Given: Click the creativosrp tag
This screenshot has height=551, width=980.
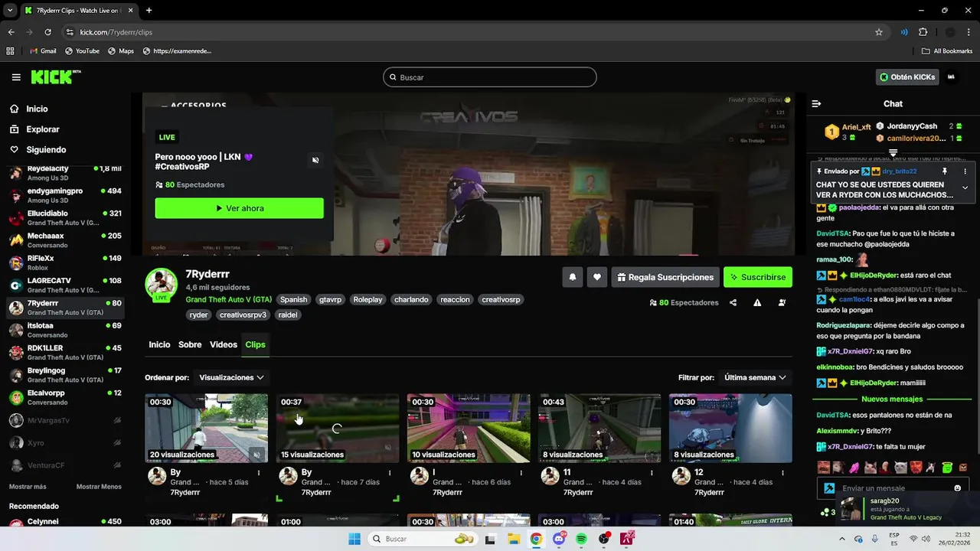Looking at the screenshot, I should point(501,299).
